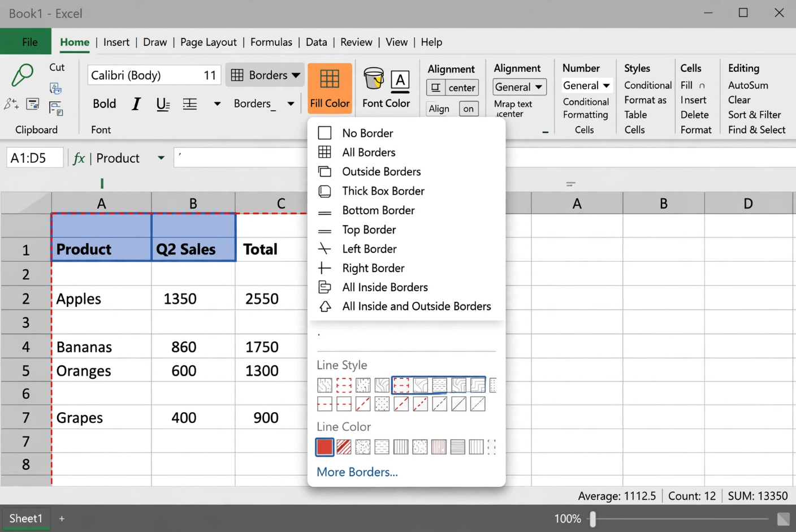Viewport: 796px width, 532px height.
Task: Open the Borders dropdown with grid icon
Action: pyautogui.click(x=265, y=75)
